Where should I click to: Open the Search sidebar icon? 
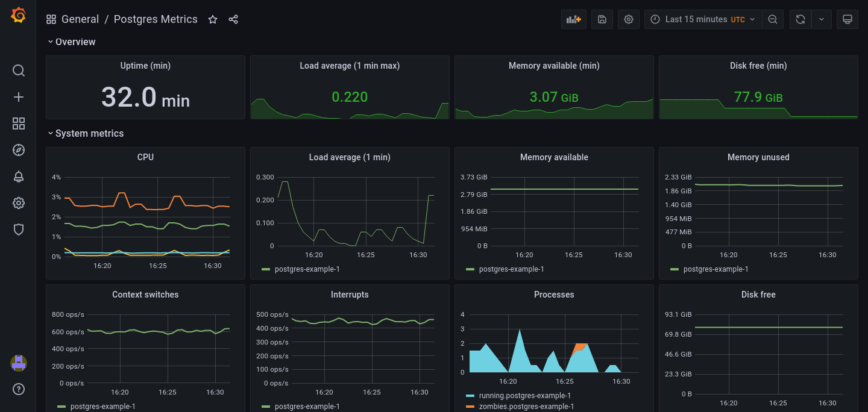click(18, 70)
